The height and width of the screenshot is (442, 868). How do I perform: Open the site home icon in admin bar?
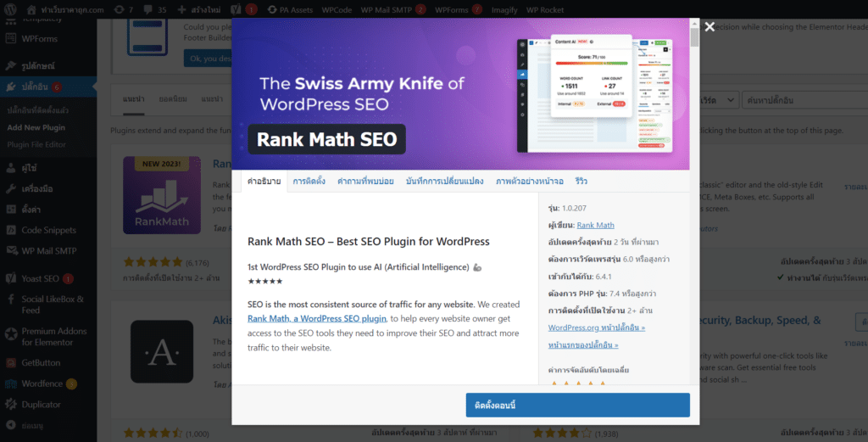click(31, 9)
